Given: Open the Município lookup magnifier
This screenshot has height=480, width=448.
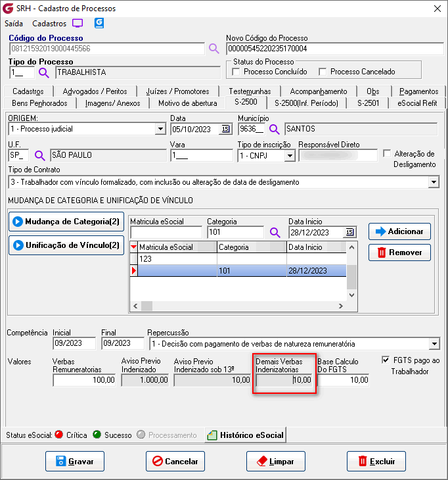Looking at the screenshot, I should click(275, 129).
